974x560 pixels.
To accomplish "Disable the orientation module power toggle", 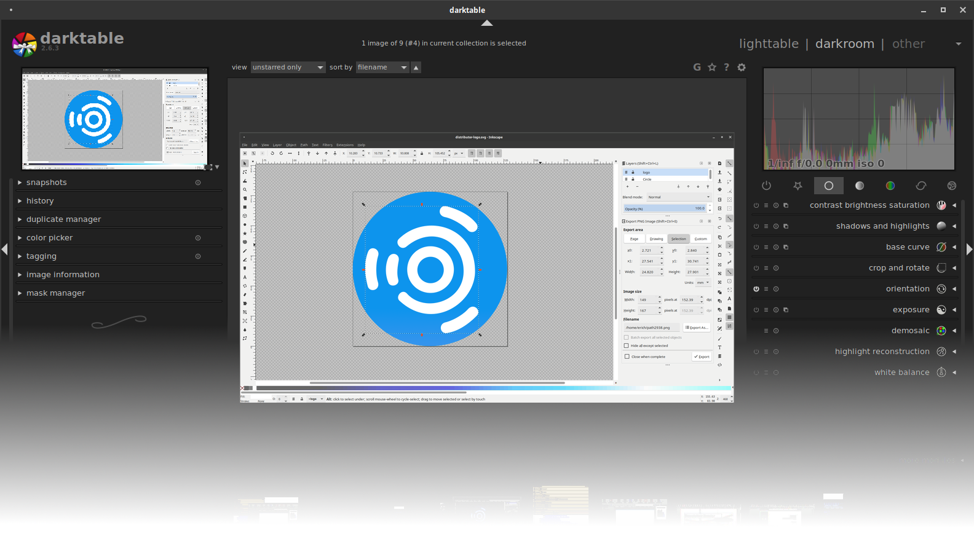I will (756, 289).
